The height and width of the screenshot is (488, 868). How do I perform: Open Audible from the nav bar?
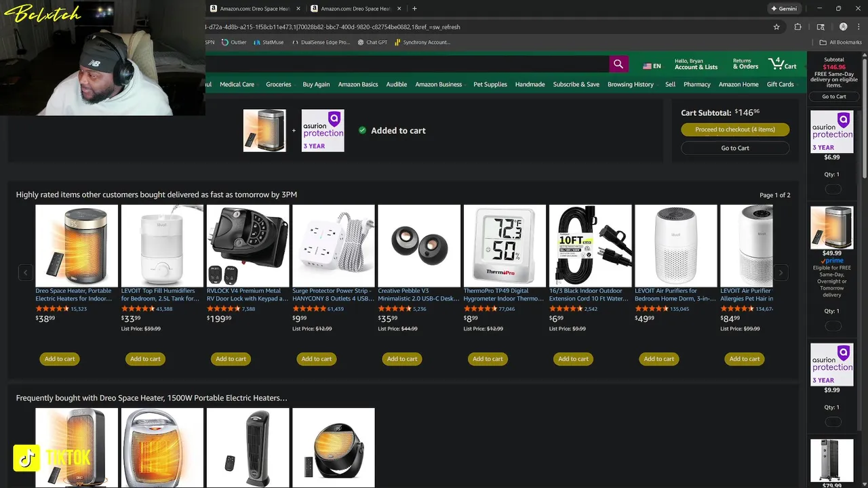[x=397, y=84]
